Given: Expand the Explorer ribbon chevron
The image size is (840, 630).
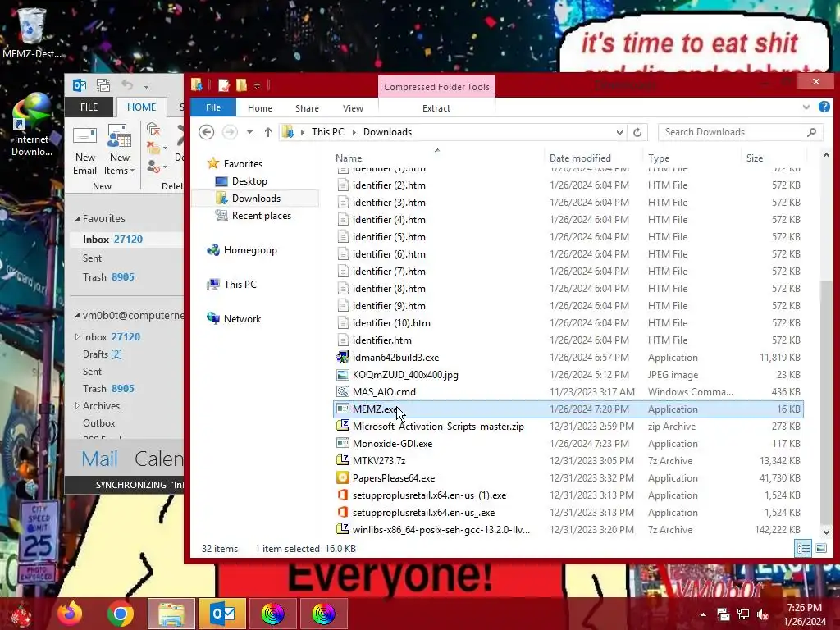Looking at the screenshot, I should (x=806, y=107).
